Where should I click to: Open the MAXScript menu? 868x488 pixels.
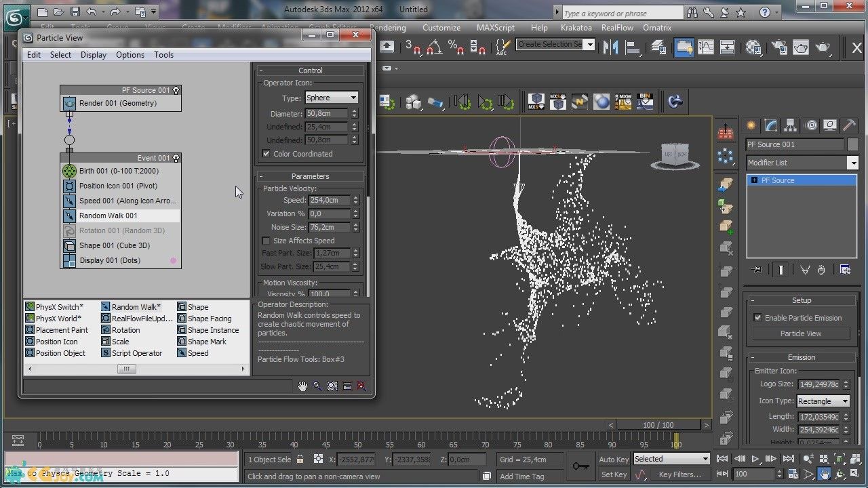[x=497, y=28]
